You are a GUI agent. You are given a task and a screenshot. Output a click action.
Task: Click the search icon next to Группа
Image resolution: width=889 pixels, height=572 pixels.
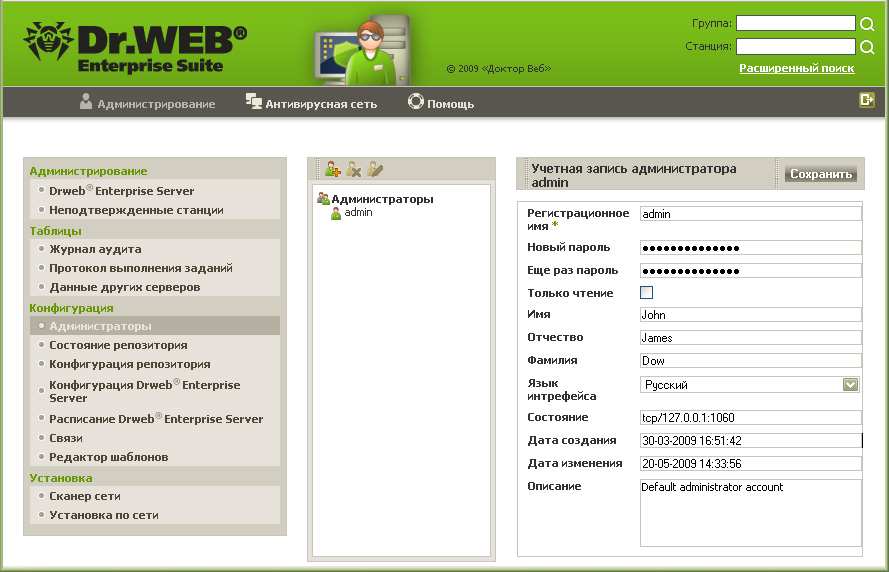coord(867,24)
